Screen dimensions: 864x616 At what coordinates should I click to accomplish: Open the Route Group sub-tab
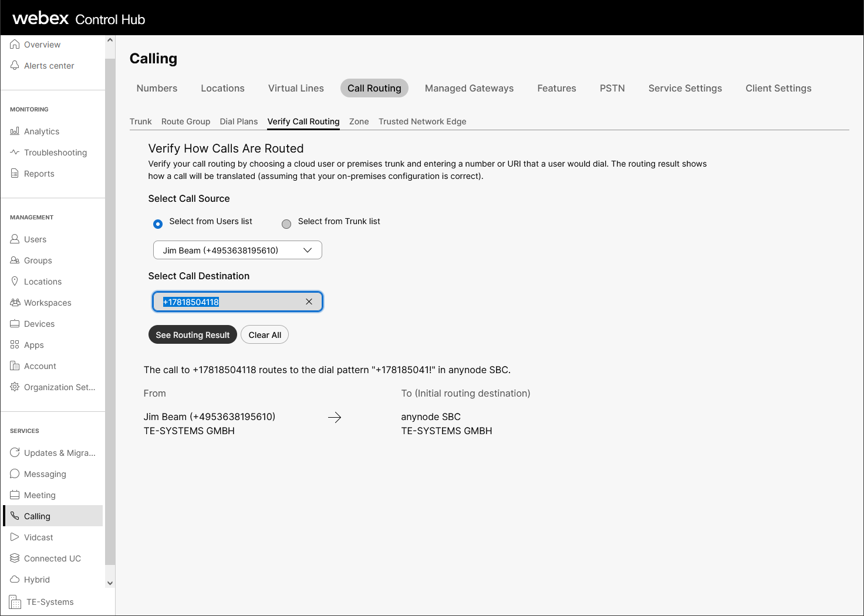tap(185, 121)
